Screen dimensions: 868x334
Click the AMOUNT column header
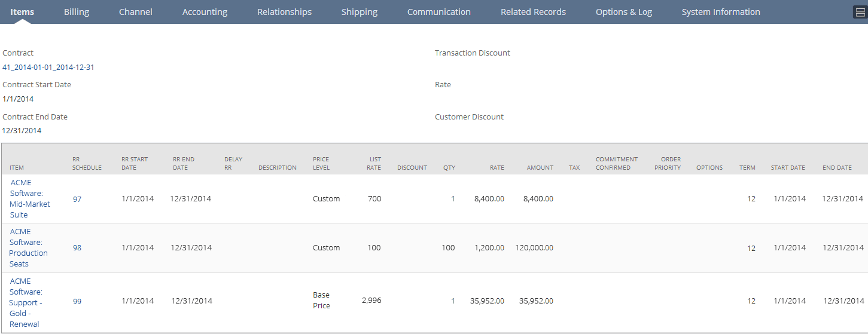pos(540,168)
